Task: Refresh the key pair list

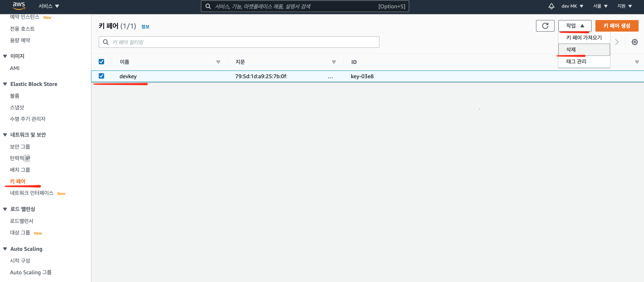Action: coord(545,26)
